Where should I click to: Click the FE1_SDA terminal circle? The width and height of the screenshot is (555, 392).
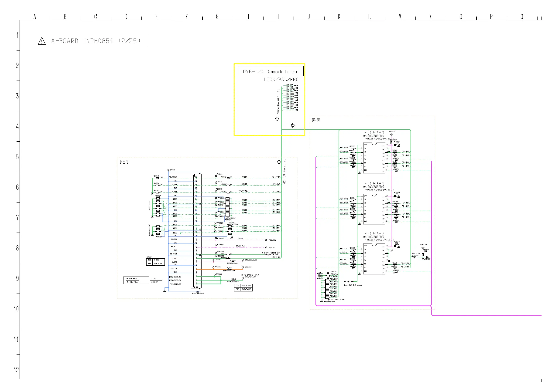point(266,240)
